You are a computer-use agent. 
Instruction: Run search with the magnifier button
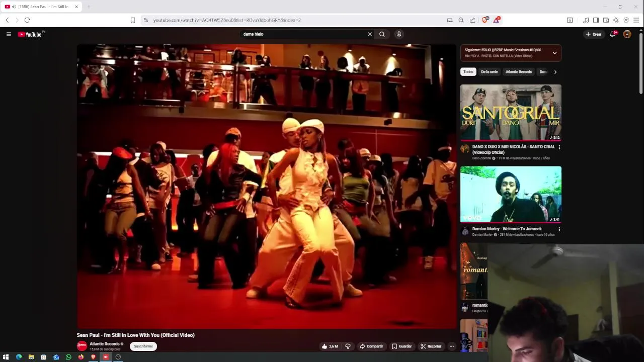[382, 34]
